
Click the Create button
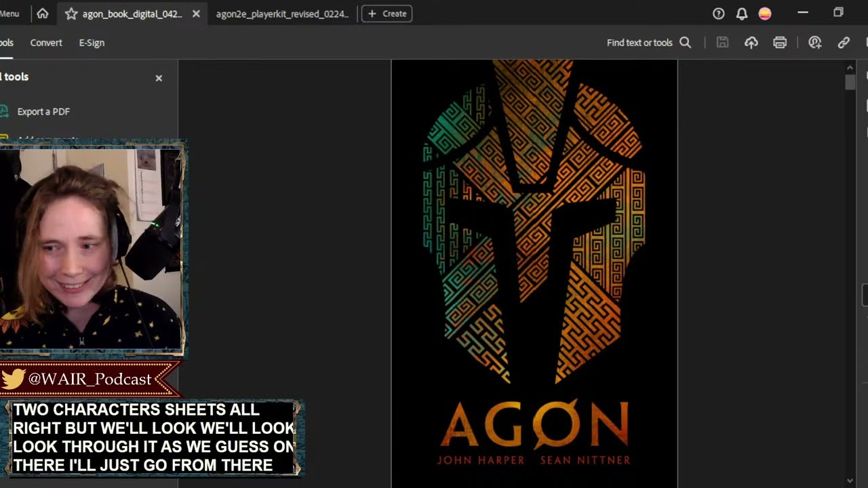click(x=387, y=14)
